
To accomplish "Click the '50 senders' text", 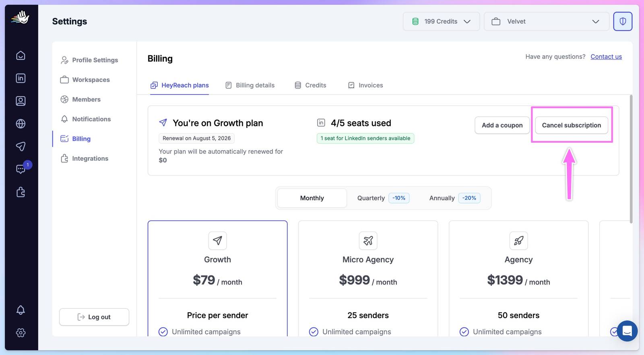I will coord(518,315).
